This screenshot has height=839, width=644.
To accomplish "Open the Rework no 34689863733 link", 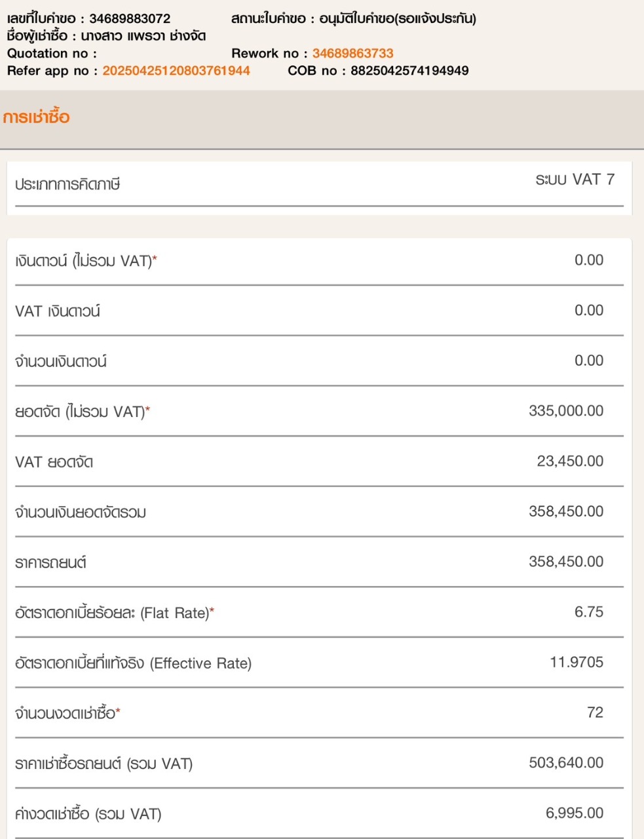I will pos(352,53).
